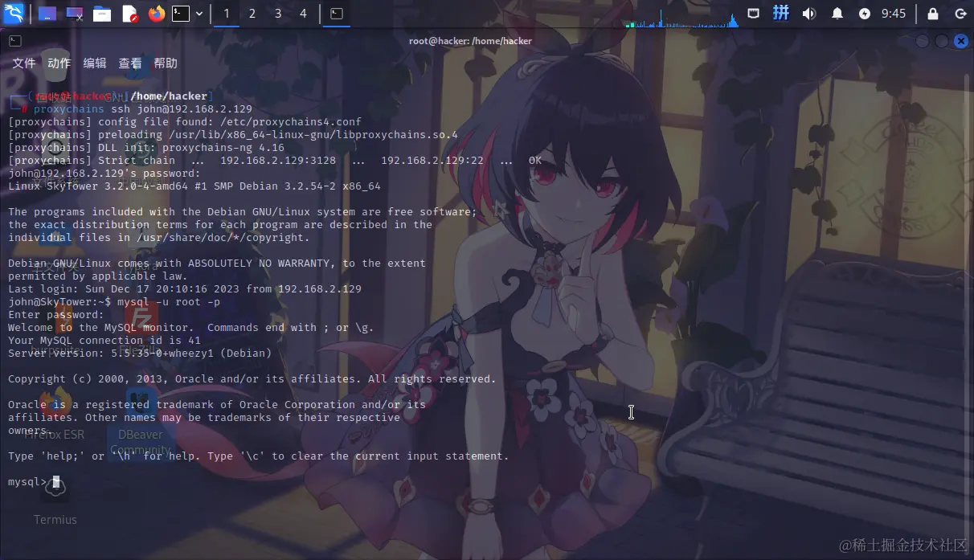Click 'Welcome to the MySQL monitor' line
This screenshot has height=560, width=974.
click(191, 328)
